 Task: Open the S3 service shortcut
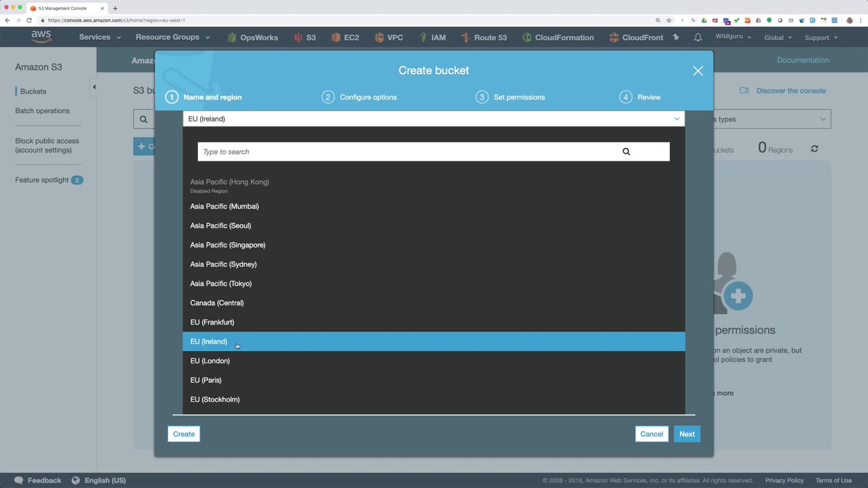(304, 37)
